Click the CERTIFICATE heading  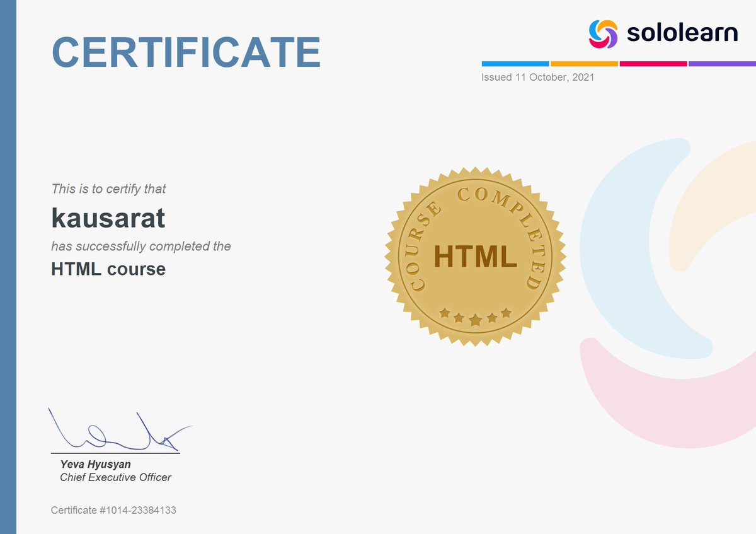coord(186,52)
